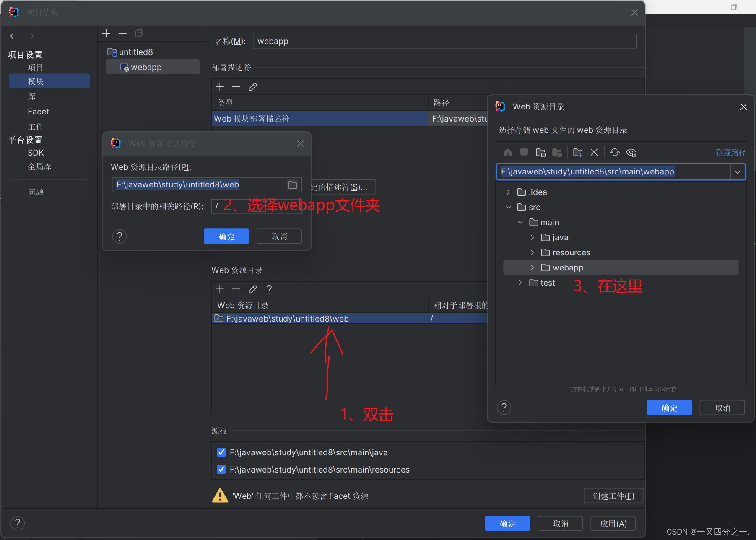Screen dimensions: 756x540
Task: Expand the .idea folder
Action: [509, 192]
